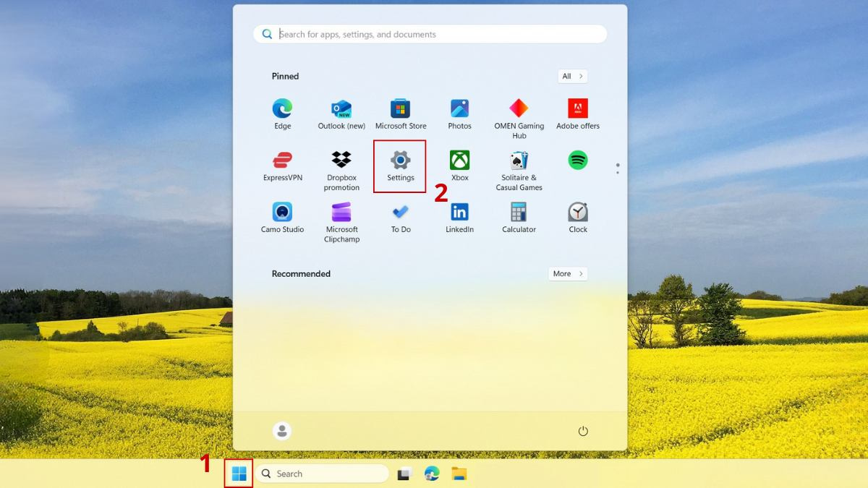
Task: Open Adobe offers tile
Action: click(578, 114)
